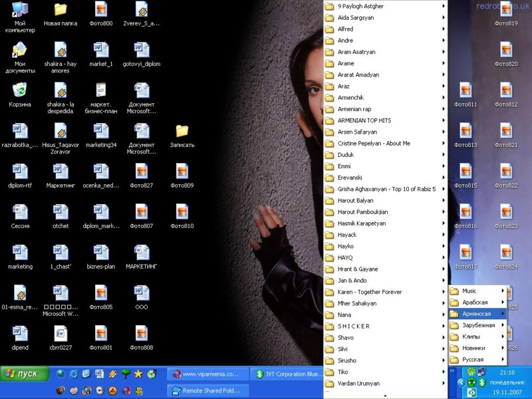Viewport: 532px width, 399px height.
Task: Open the Записать folder on desktop
Action: 182,132
